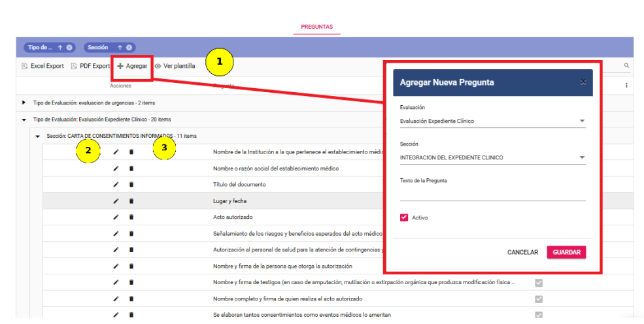This screenshot has width=644, height=324.
Task: Edit 'Título del documento' question
Action: 116,185
